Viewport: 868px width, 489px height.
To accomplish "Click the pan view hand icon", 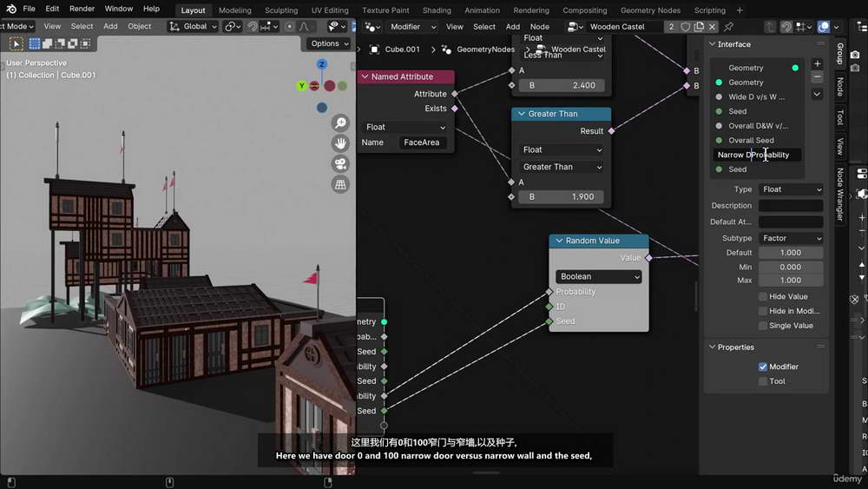I will (x=340, y=143).
